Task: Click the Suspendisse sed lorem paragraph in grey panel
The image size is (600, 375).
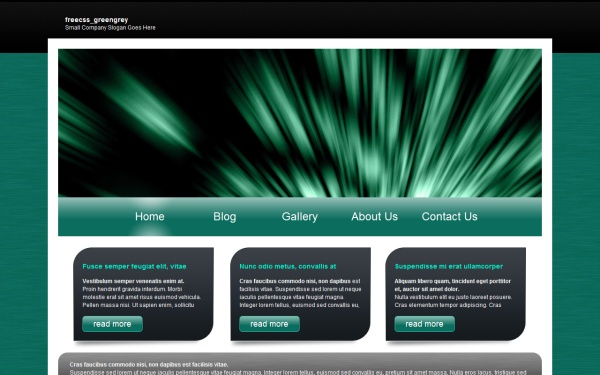Action: point(298,372)
